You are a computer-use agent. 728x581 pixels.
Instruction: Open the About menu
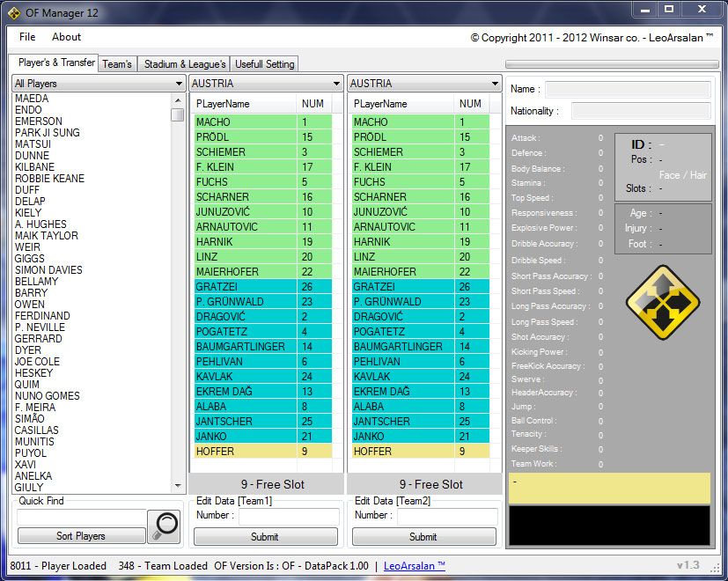click(66, 37)
